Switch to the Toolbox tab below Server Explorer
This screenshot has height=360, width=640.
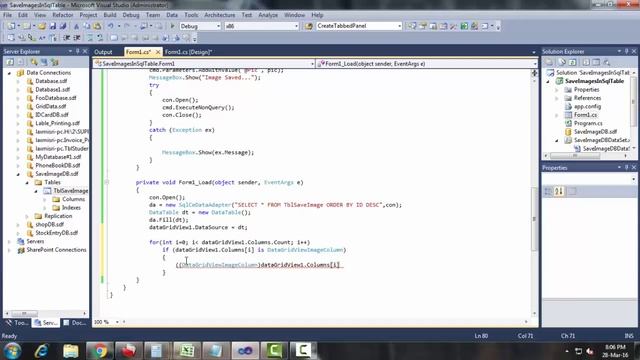tap(17, 322)
